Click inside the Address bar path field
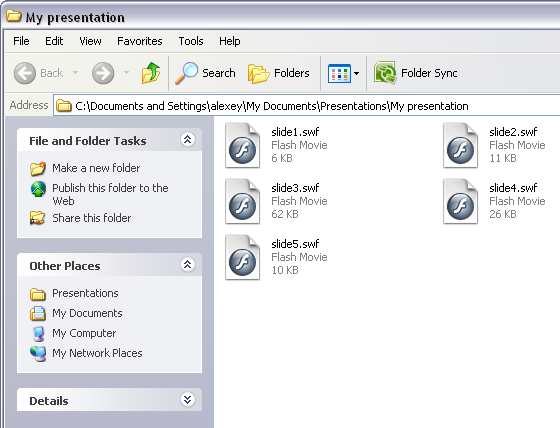The height and width of the screenshot is (428, 560). click(x=307, y=106)
